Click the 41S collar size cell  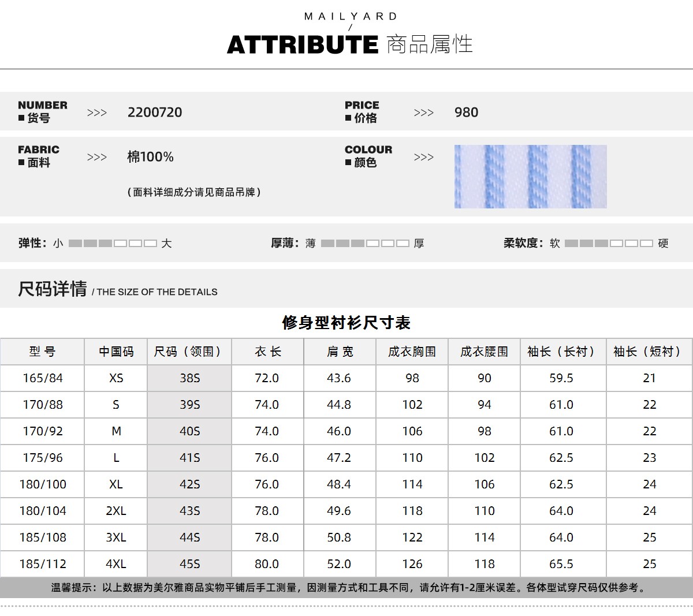pyautogui.click(x=189, y=458)
